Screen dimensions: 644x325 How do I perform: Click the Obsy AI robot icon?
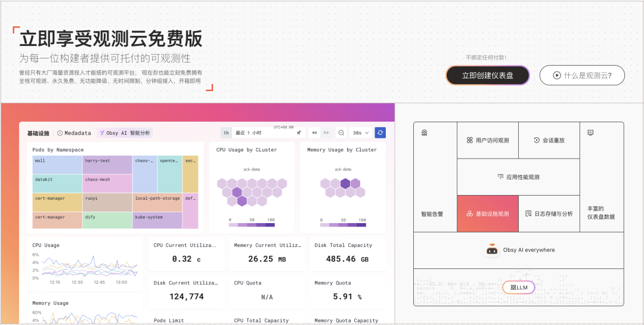492,250
